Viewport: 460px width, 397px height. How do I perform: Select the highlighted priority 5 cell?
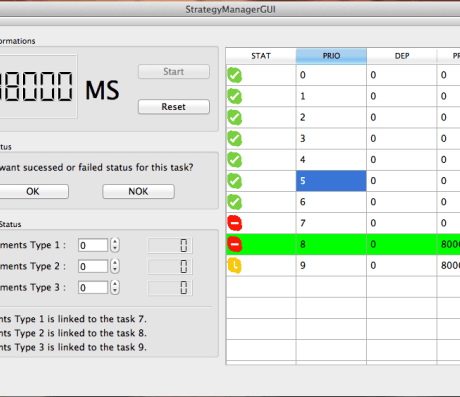tap(331, 181)
